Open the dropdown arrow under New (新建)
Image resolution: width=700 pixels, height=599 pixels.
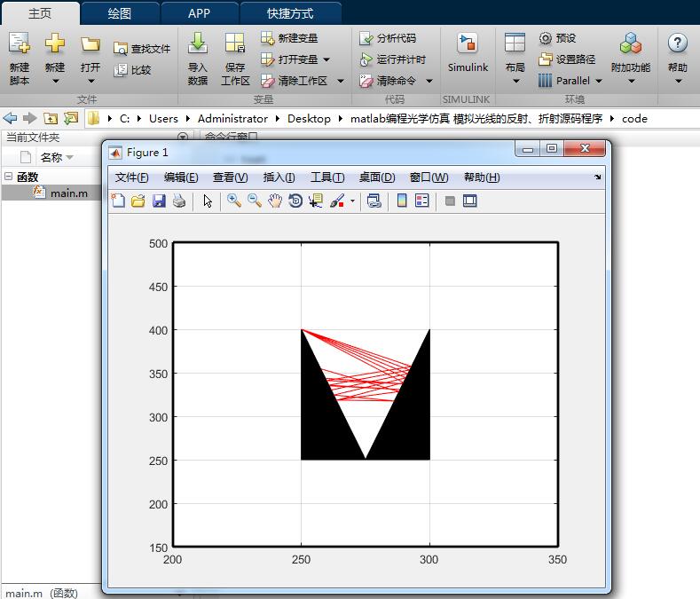[55, 82]
